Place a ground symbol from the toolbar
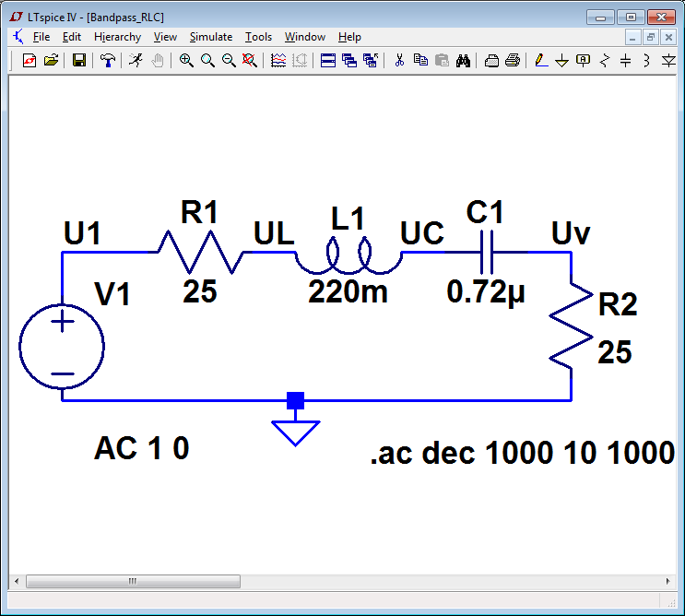Image resolution: width=685 pixels, height=616 pixels. [561, 60]
